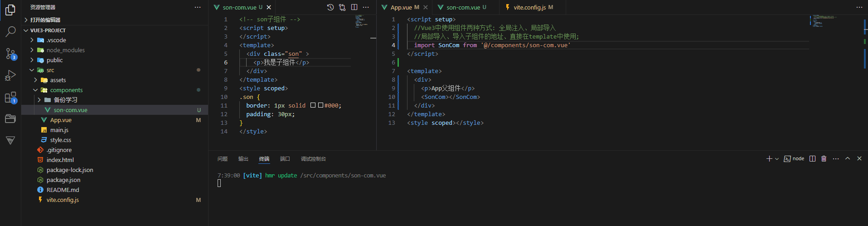Click the minimap in the right editor

[x=824, y=21]
